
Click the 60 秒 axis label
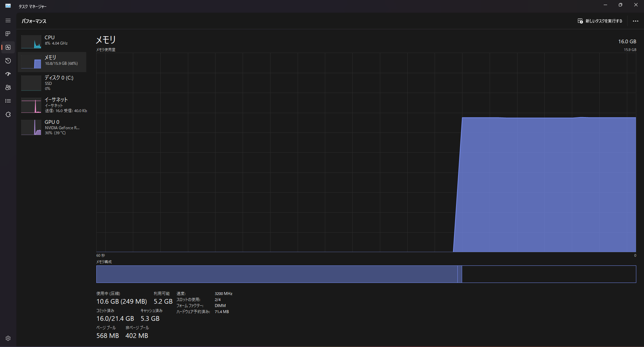[101, 255]
